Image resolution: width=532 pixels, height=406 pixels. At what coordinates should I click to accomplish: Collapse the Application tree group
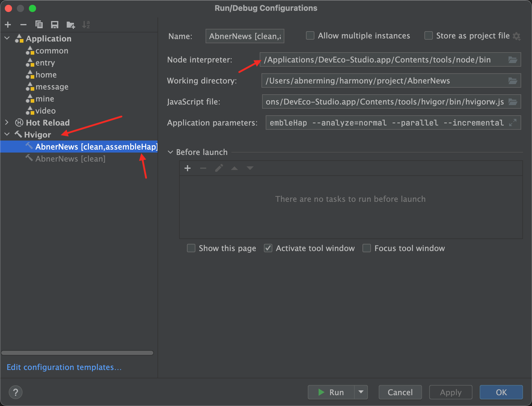(7, 38)
